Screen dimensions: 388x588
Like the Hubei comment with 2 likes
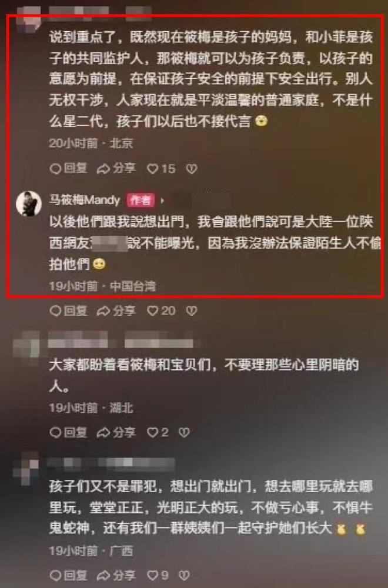pyautogui.click(x=158, y=433)
